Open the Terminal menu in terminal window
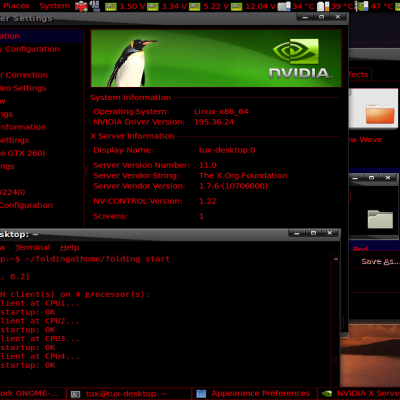The height and width of the screenshot is (400, 400). [32, 248]
